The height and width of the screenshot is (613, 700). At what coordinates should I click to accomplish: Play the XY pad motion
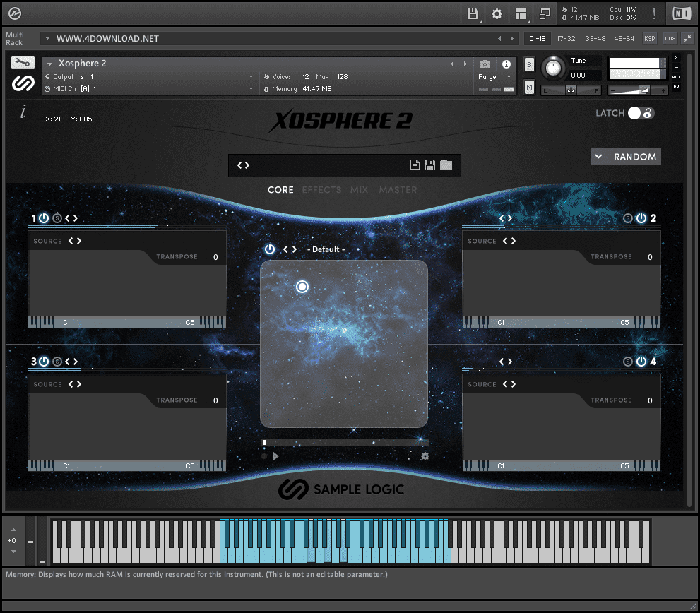click(x=275, y=456)
